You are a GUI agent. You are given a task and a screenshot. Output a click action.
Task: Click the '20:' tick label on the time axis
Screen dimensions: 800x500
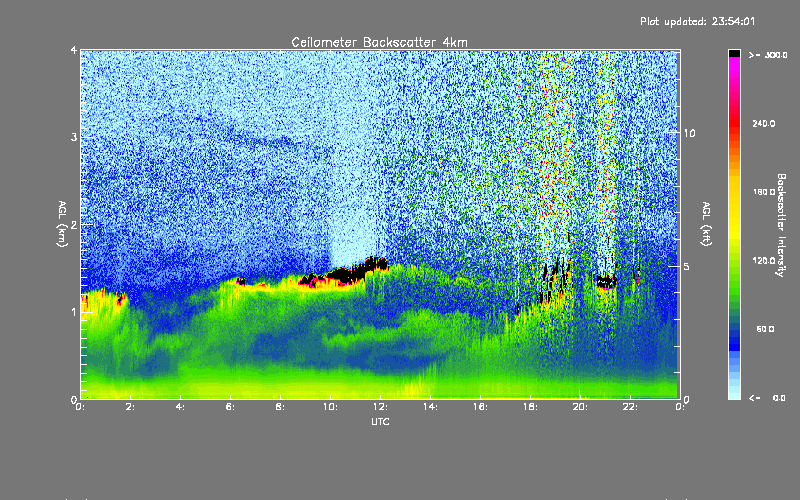coord(580,407)
